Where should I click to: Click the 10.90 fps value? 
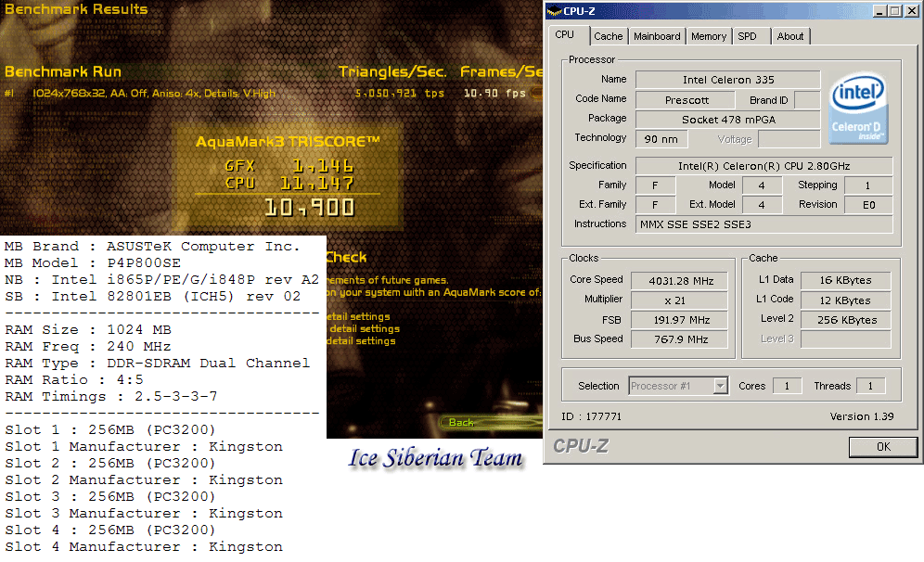pos(494,93)
